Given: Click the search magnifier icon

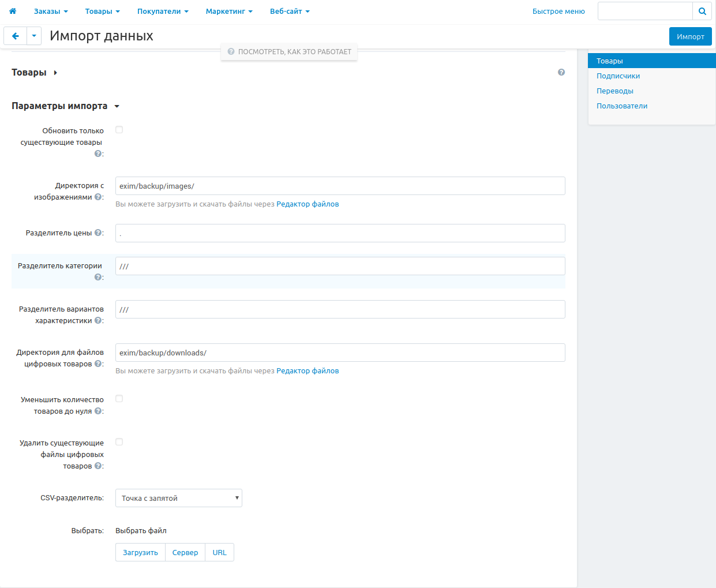Looking at the screenshot, I should tap(702, 11).
